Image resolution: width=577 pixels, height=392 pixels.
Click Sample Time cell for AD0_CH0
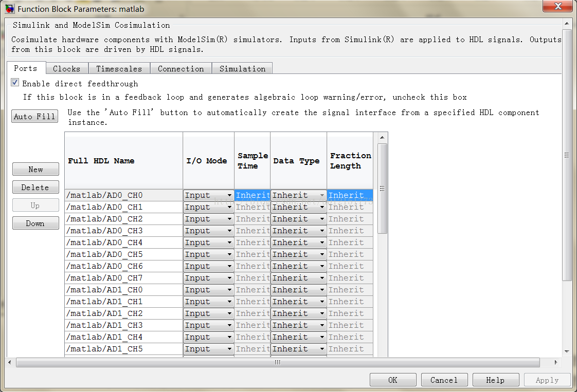[x=253, y=195]
